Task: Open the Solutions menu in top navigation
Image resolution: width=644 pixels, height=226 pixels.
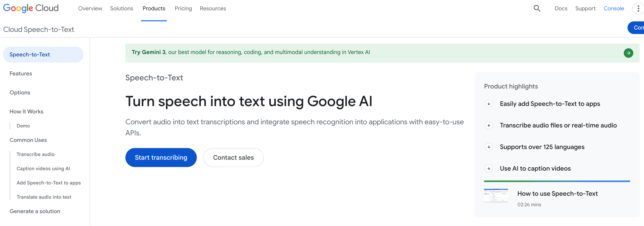Action: pos(121,9)
